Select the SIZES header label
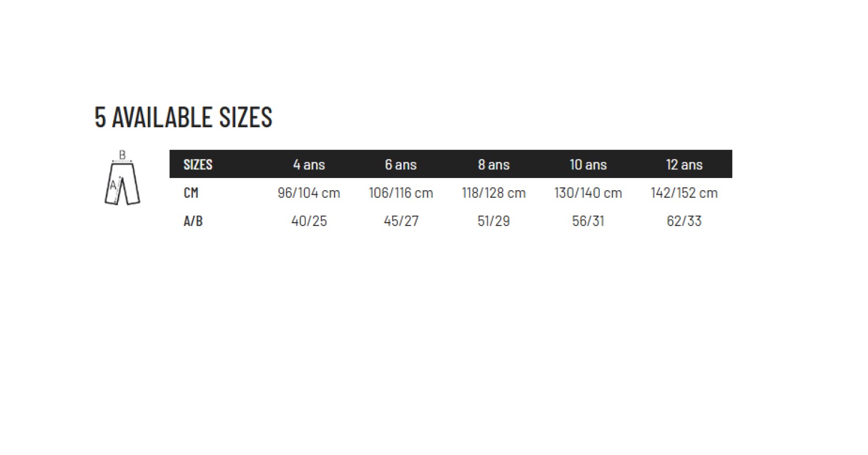868x455 pixels. pyautogui.click(x=198, y=165)
